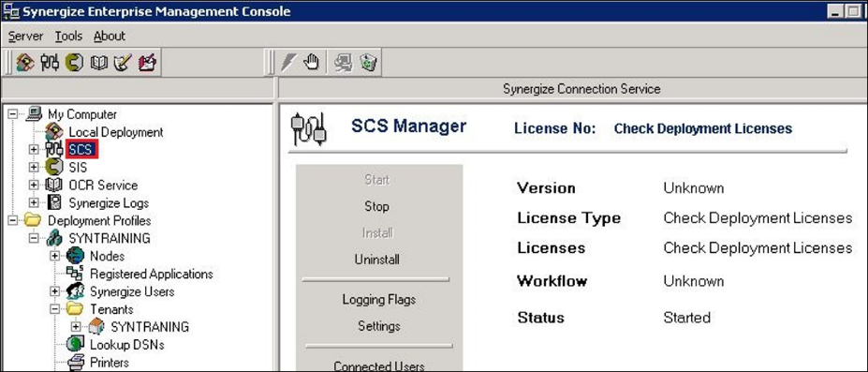The image size is (868, 372).
Task: Click the hand stop toolbar icon
Action: 312,62
